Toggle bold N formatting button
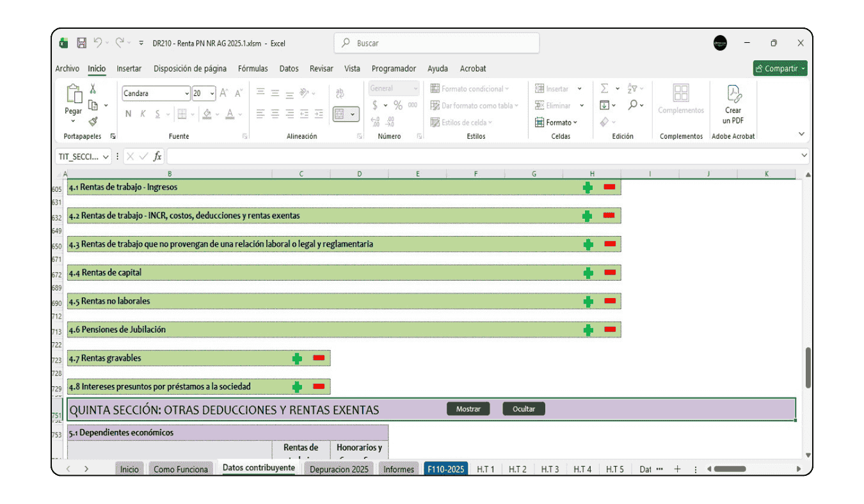The image size is (864, 504). click(128, 114)
